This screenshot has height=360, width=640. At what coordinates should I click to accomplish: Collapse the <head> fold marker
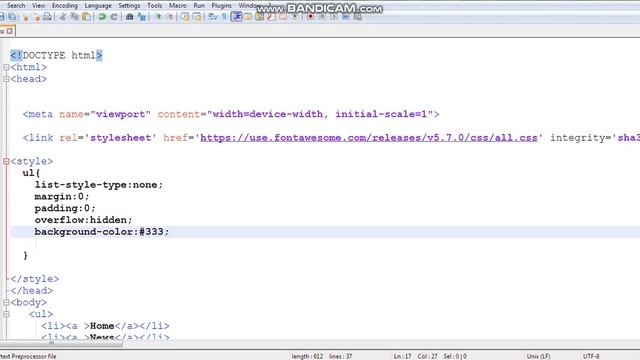(x=6, y=79)
